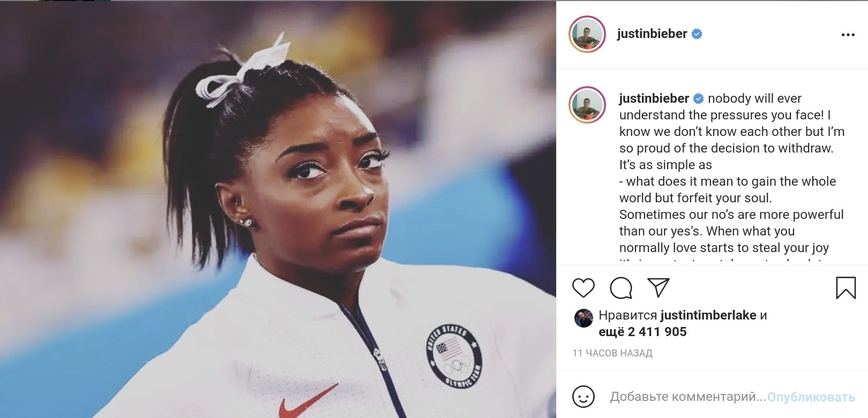Share post with paper plane icon

pos(659,287)
